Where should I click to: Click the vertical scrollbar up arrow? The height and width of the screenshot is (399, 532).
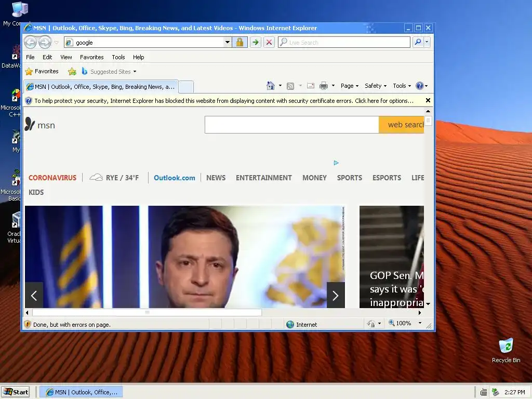tap(428, 111)
